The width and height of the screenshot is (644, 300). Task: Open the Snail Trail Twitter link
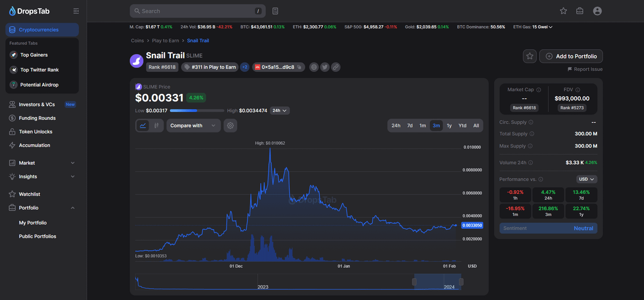click(x=325, y=67)
